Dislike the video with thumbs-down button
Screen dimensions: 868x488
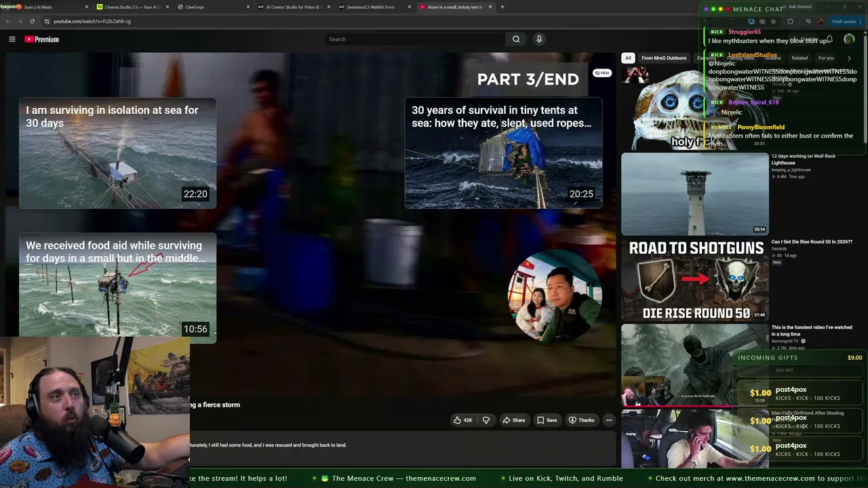pyautogui.click(x=486, y=420)
